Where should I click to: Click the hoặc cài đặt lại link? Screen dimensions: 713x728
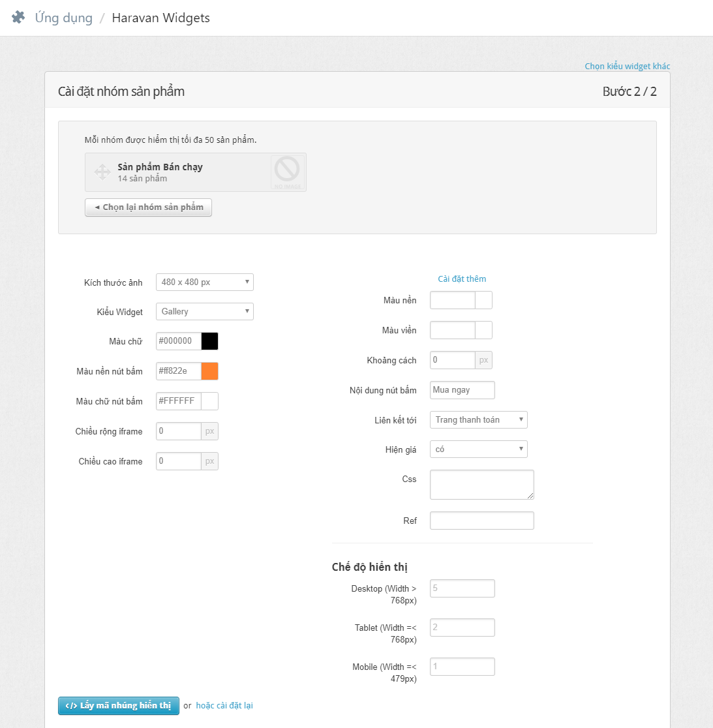(224, 705)
